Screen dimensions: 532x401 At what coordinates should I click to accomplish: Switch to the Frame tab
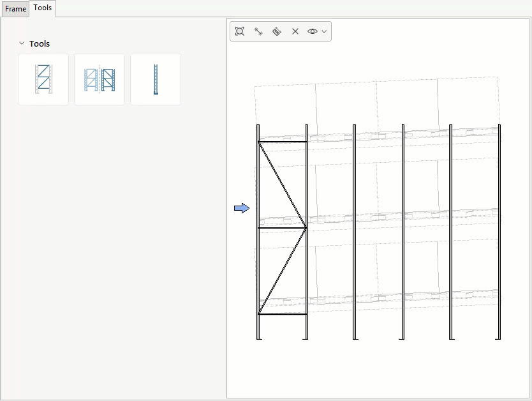(x=15, y=8)
